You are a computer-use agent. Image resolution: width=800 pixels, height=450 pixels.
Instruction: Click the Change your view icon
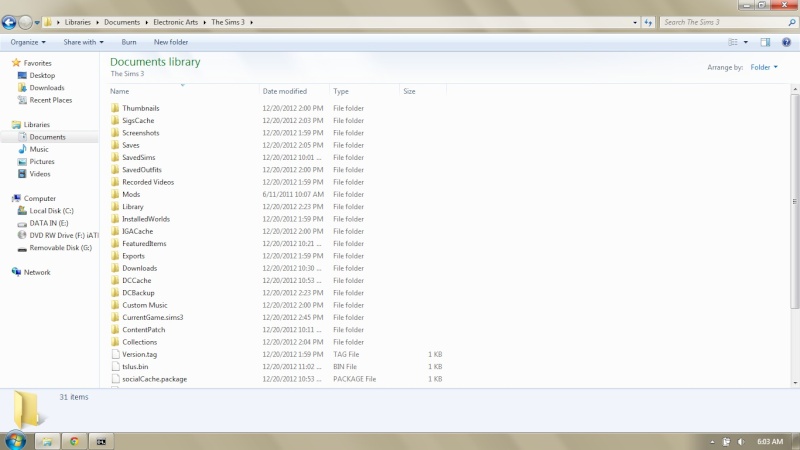coord(733,42)
